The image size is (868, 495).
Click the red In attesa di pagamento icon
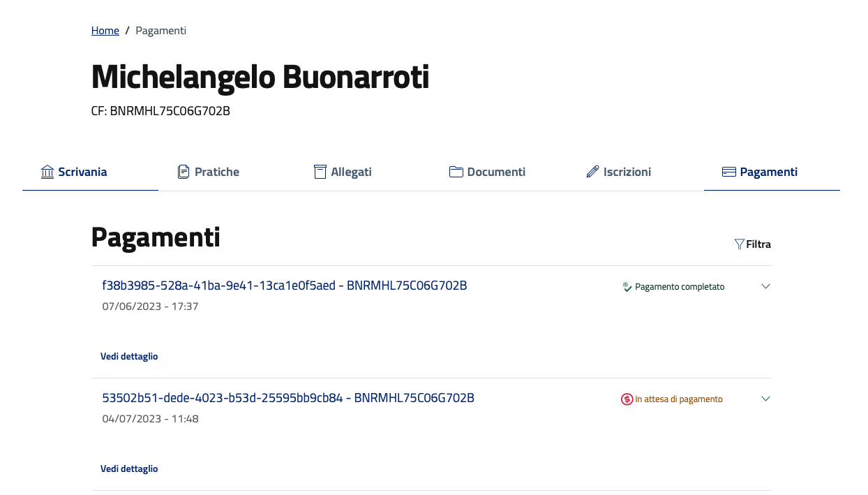[x=627, y=399]
